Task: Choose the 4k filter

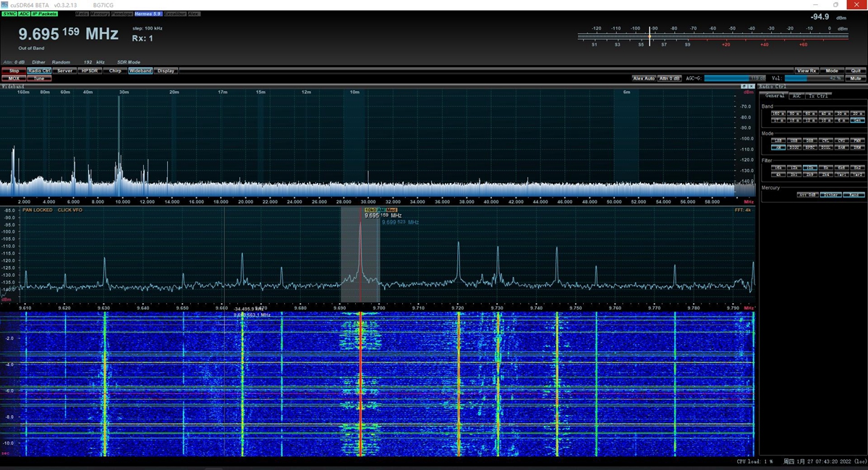Action: [778, 174]
